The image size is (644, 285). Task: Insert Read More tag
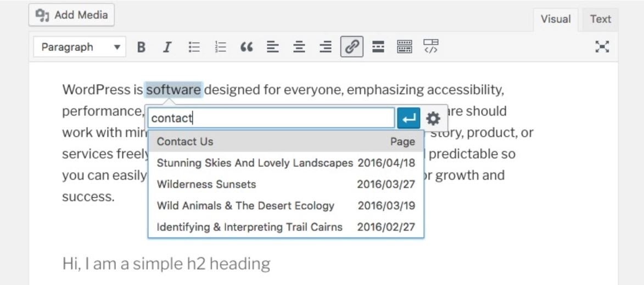tap(378, 47)
